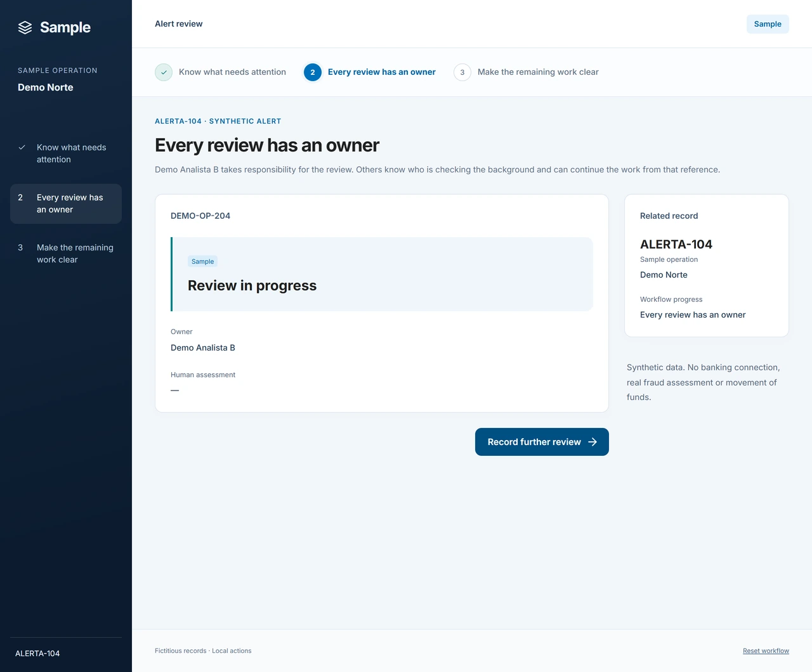Click Demo Norte in the Related record card

coord(664,275)
